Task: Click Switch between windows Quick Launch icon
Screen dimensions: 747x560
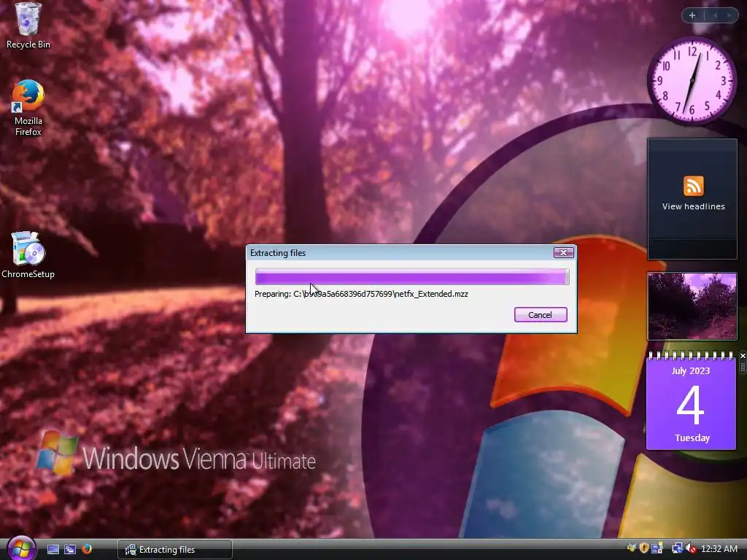Action: [x=70, y=550]
